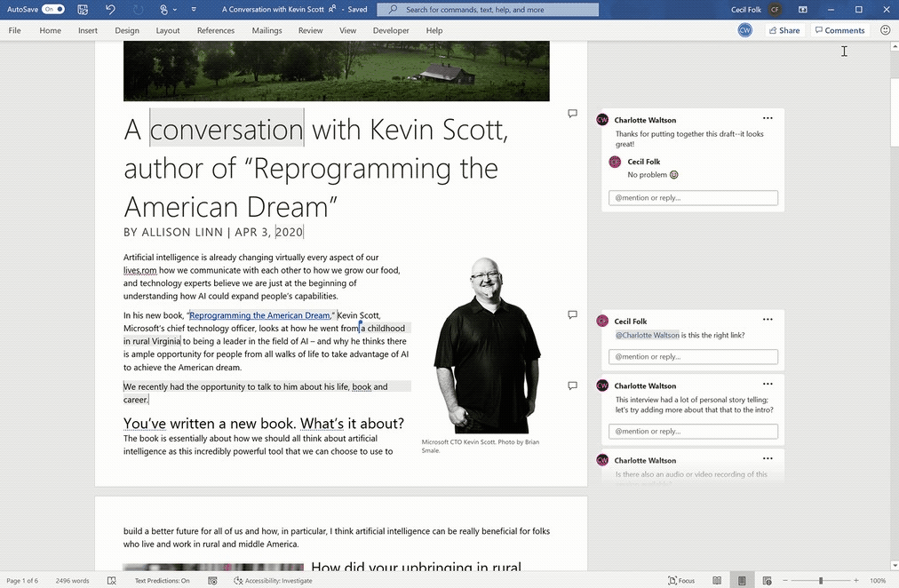Open Customize Quick Access Toolbar dropdown
Viewport: 899px width, 588px height.
[x=194, y=10]
